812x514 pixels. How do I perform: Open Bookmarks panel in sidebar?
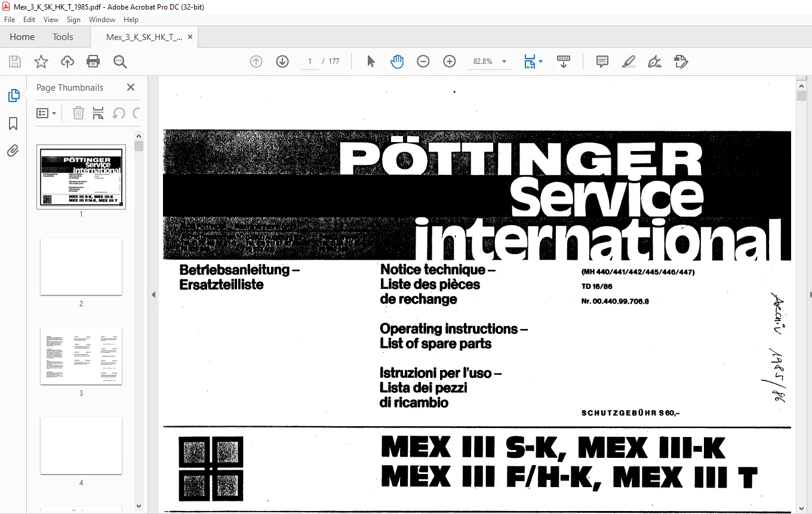click(13, 124)
